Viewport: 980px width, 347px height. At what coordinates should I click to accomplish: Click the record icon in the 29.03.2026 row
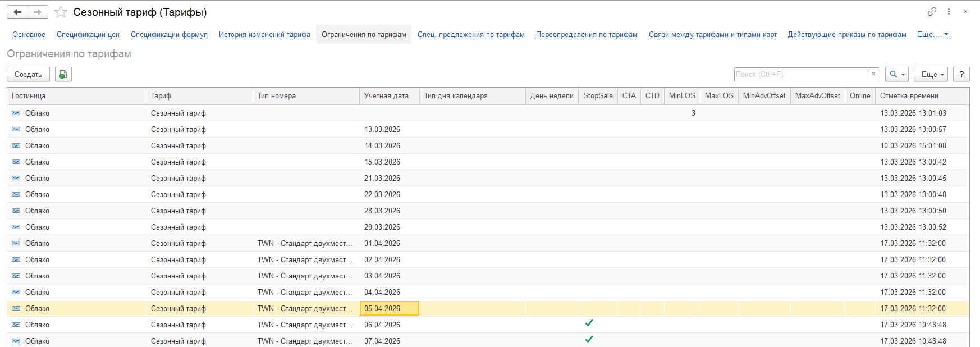16,227
